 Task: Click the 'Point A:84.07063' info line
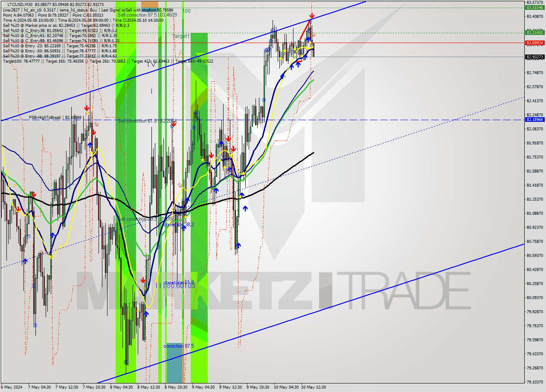point(52,14)
